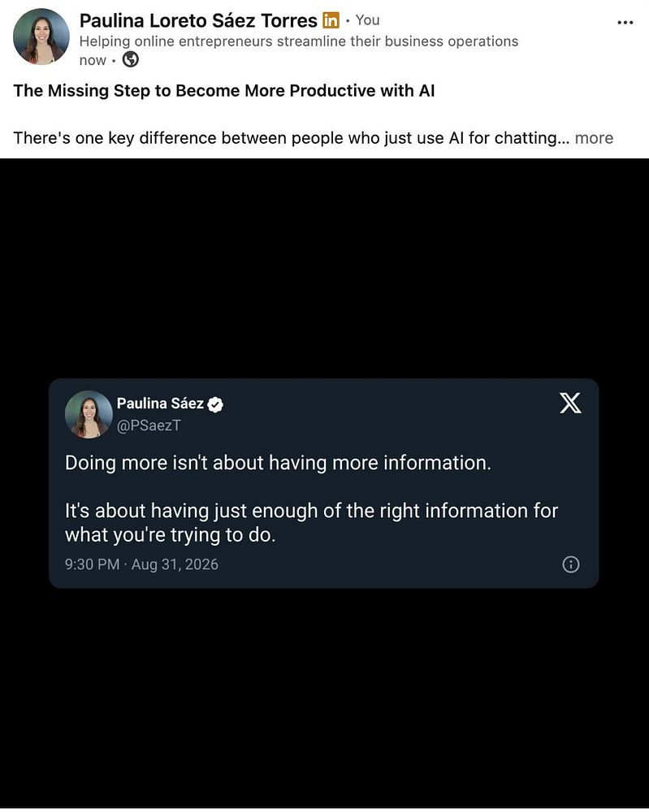The width and height of the screenshot is (649, 812).
Task: Click the 'now' post time label
Action: point(93,61)
